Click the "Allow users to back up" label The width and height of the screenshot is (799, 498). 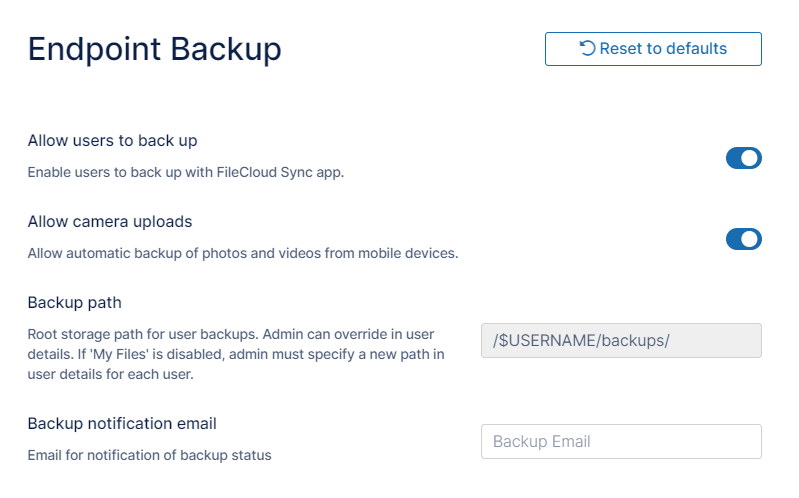[x=119, y=140]
